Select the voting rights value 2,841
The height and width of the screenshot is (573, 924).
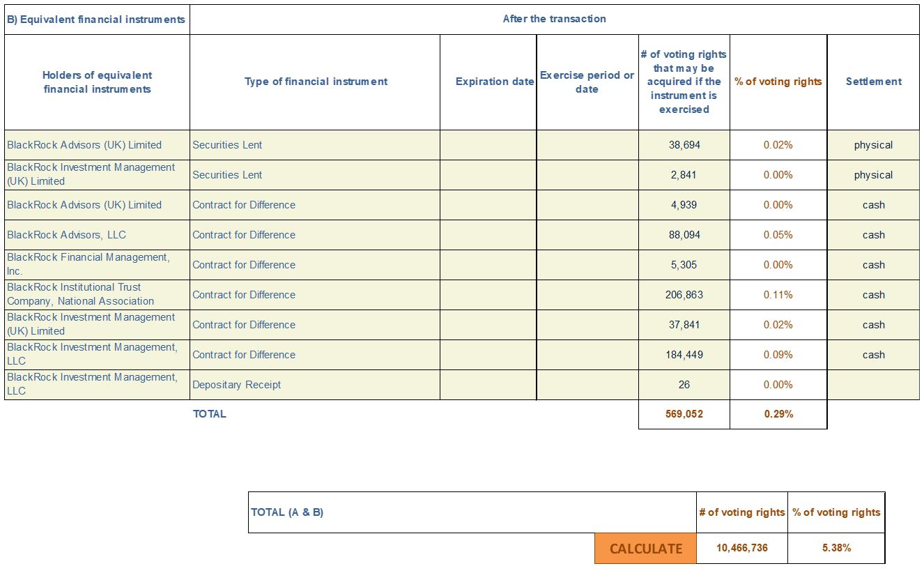click(x=684, y=175)
